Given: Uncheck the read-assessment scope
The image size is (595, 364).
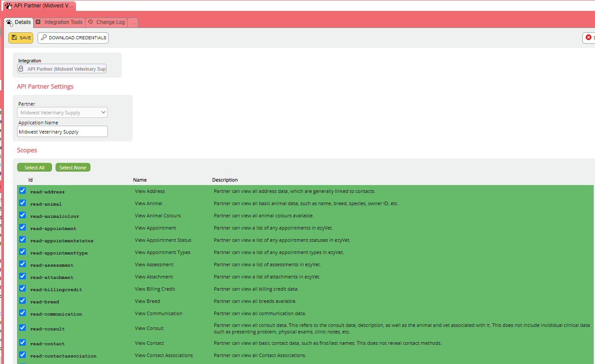Looking at the screenshot, I should pyautogui.click(x=23, y=264).
